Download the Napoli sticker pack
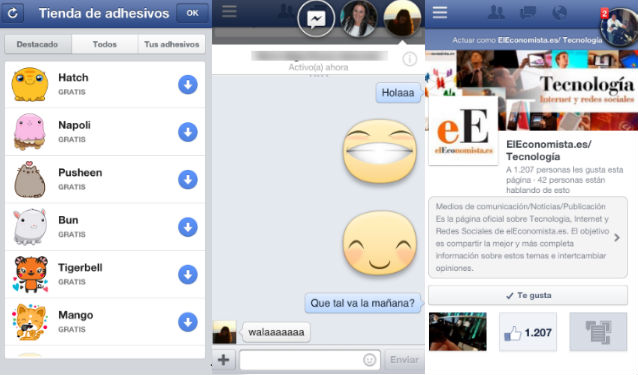 coord(188,132)
